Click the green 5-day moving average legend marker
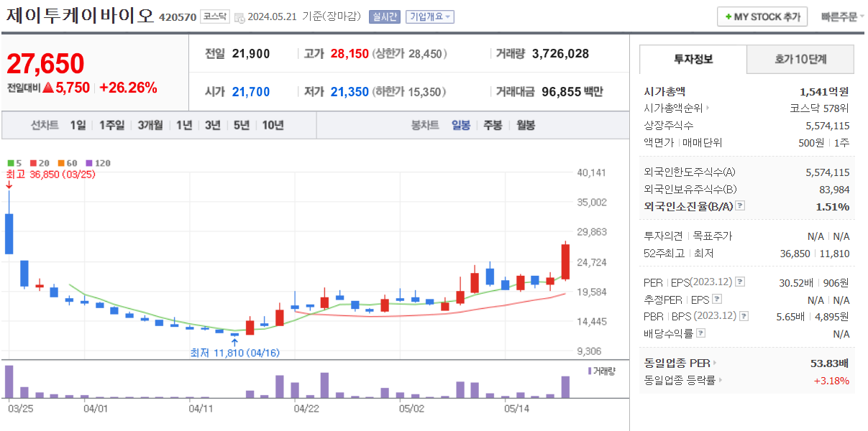This screenshot has height=431, width=868. pos(10,163)
